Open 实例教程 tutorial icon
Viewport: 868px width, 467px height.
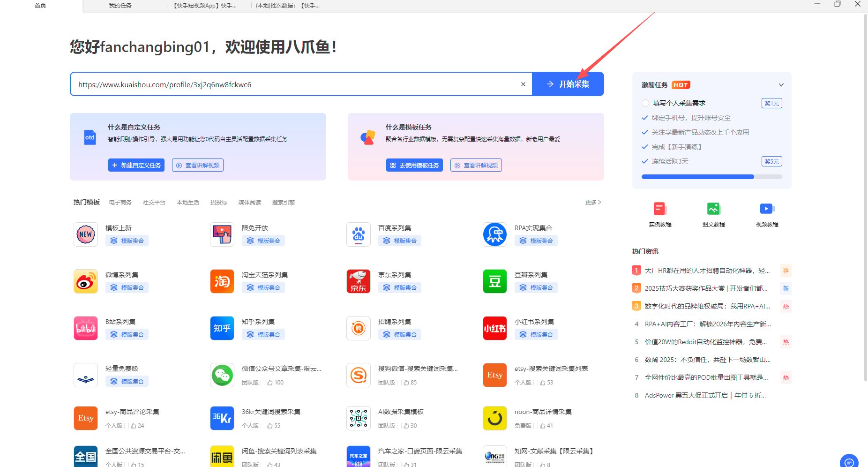(x=660, y=209)
